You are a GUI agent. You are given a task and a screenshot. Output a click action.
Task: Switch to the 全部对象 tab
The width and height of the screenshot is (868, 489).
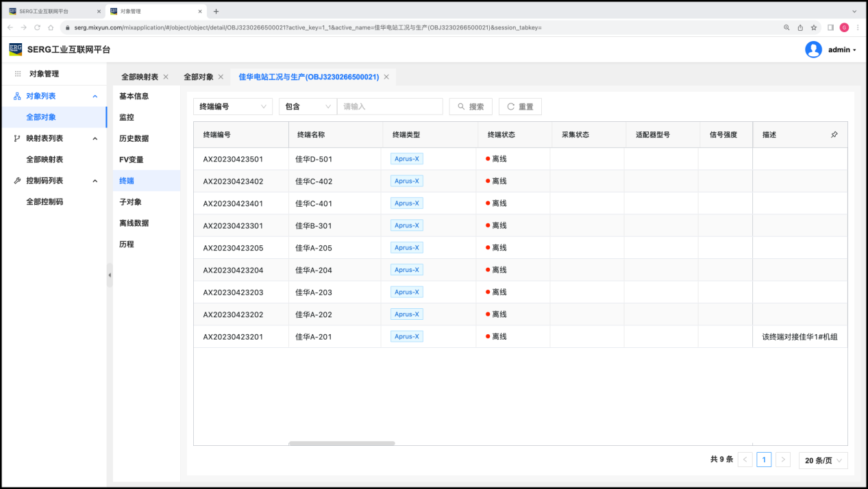tap(199, 77)
